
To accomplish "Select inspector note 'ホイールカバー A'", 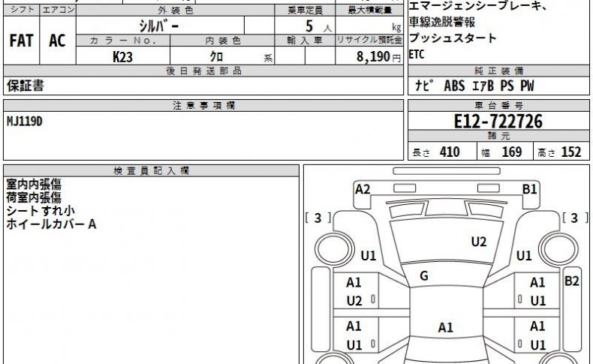I will 51,224.
